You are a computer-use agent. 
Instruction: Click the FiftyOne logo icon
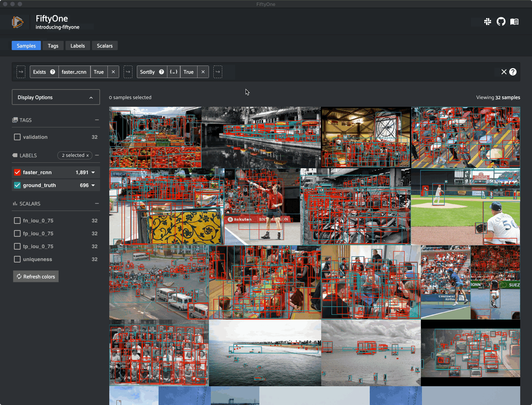tap(17, 22)
